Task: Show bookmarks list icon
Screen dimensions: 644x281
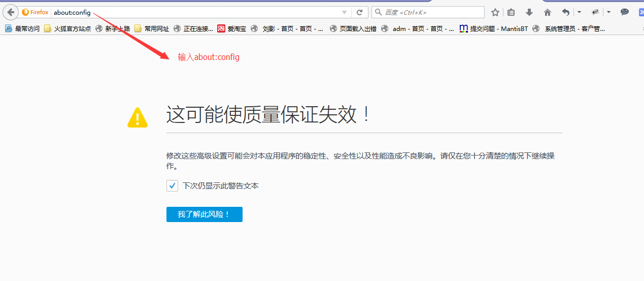Action: (512, 12)
